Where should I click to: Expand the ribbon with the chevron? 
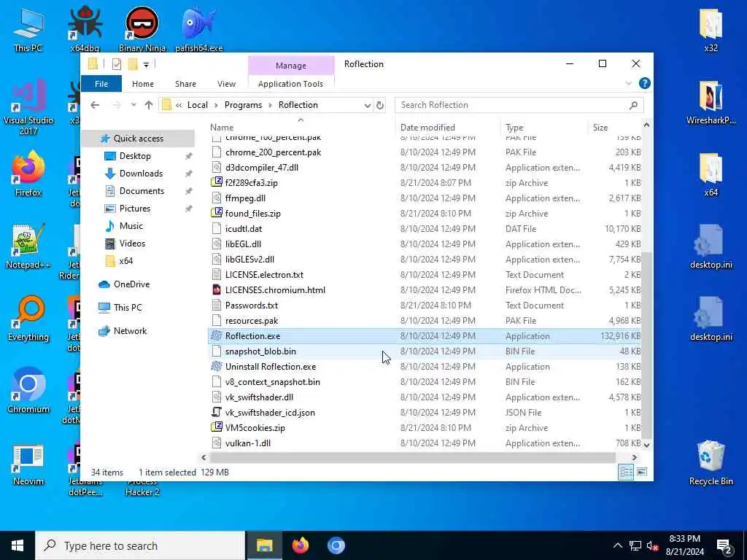pyautogui.click(x=628, y=84)
